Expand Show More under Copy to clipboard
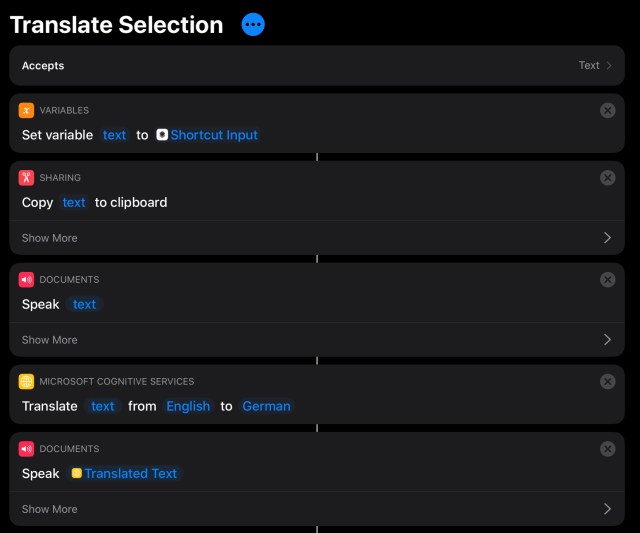Viewport: 640px width, 533px height. point(316,238)
